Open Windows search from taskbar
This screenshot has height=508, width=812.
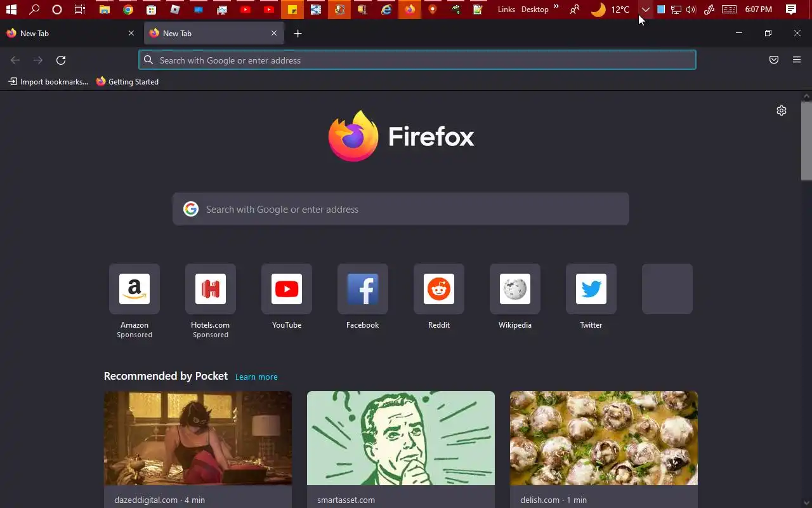point(34,10)
